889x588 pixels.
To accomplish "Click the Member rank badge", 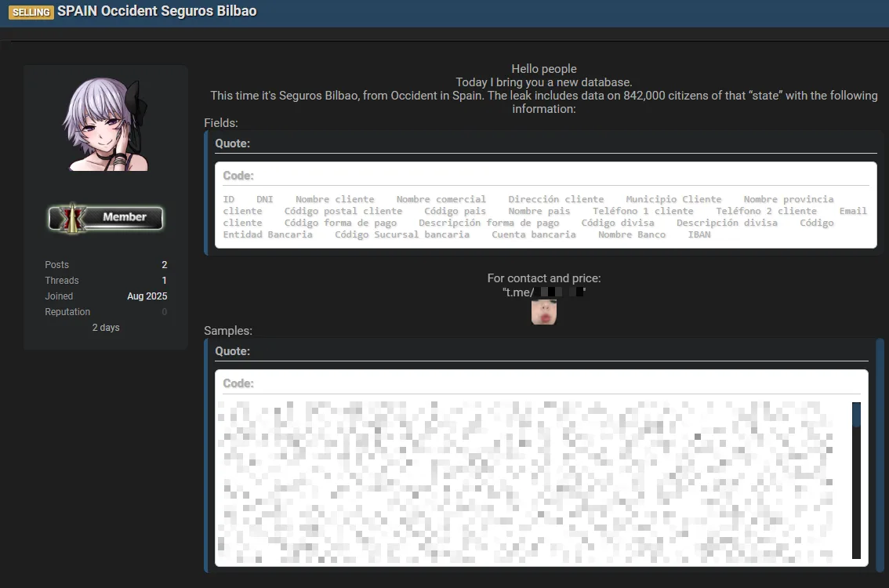I will tap(106, 217).
